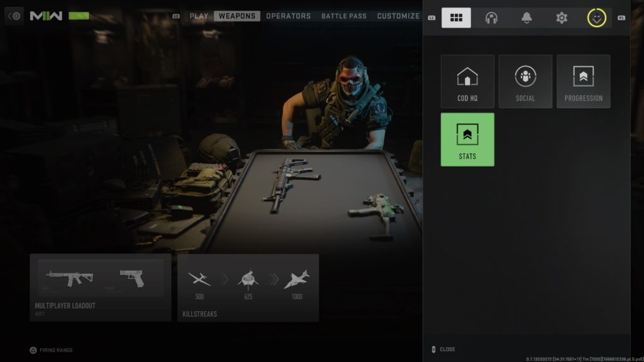
Task: Launch the Firing Range
Action: pos(52,350)
